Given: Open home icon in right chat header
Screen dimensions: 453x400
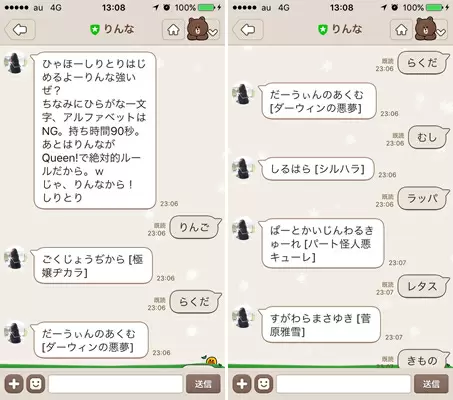Looking at the screenshot, I should tap(401, 30).
